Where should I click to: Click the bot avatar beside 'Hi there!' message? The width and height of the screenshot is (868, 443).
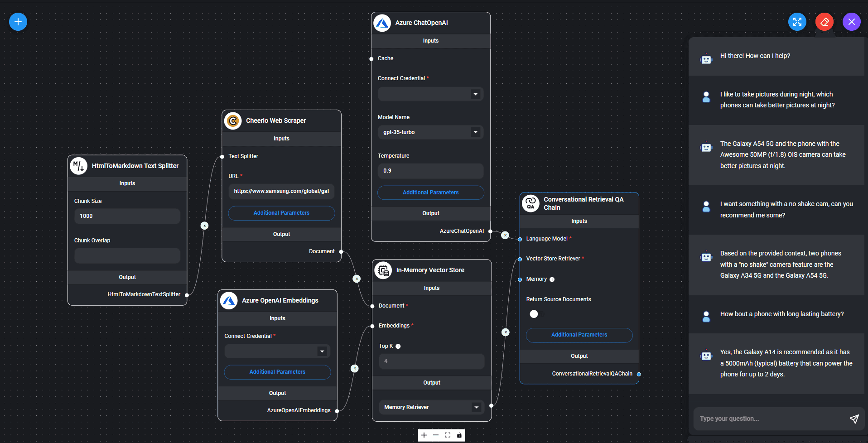706,59
